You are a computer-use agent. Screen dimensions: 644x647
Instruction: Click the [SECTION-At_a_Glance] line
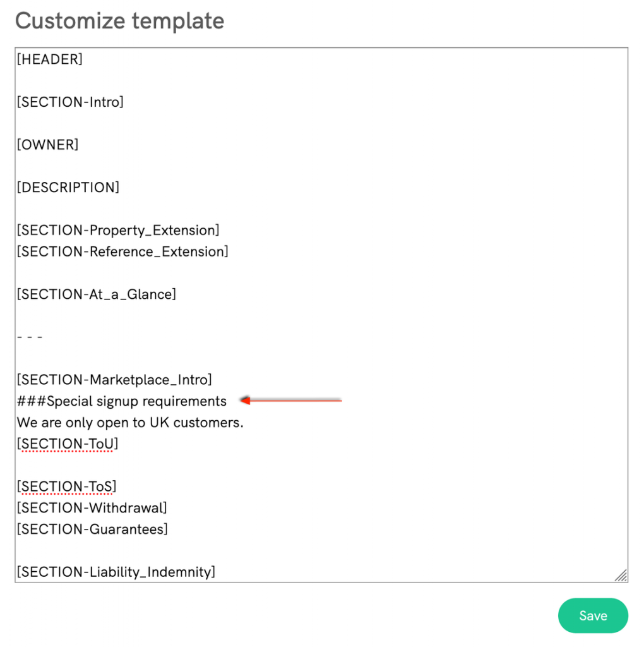click(x=96, y=294)
